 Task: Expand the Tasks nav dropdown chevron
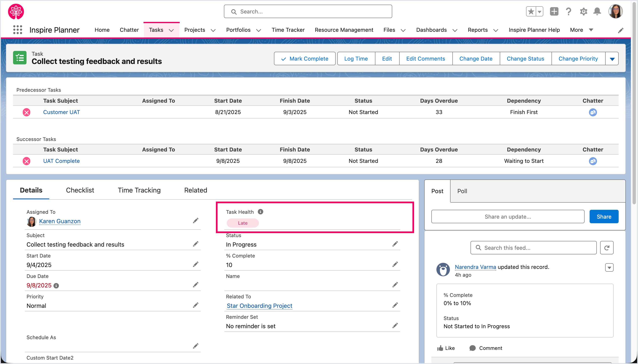[171, 30]
